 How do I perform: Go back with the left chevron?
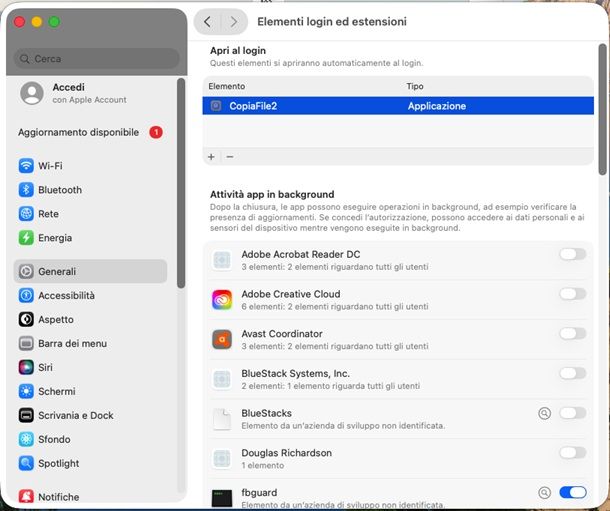(x=207, y=21)
